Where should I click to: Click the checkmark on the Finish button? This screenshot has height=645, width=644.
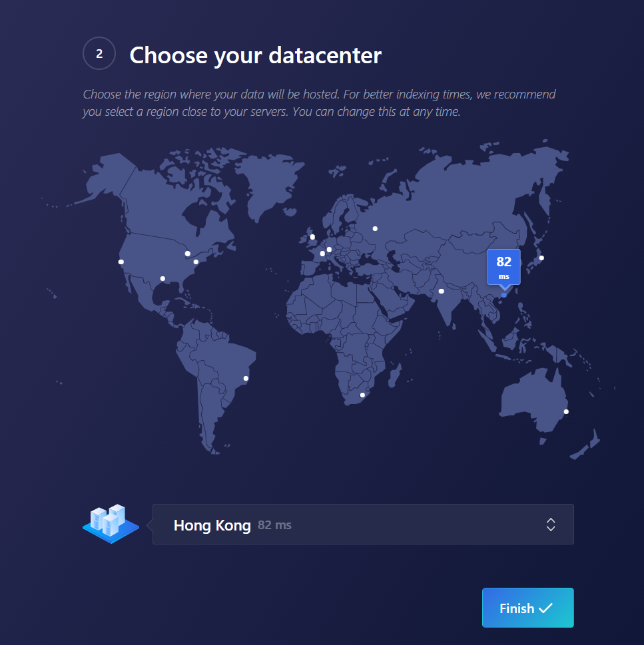coord(545,608)
